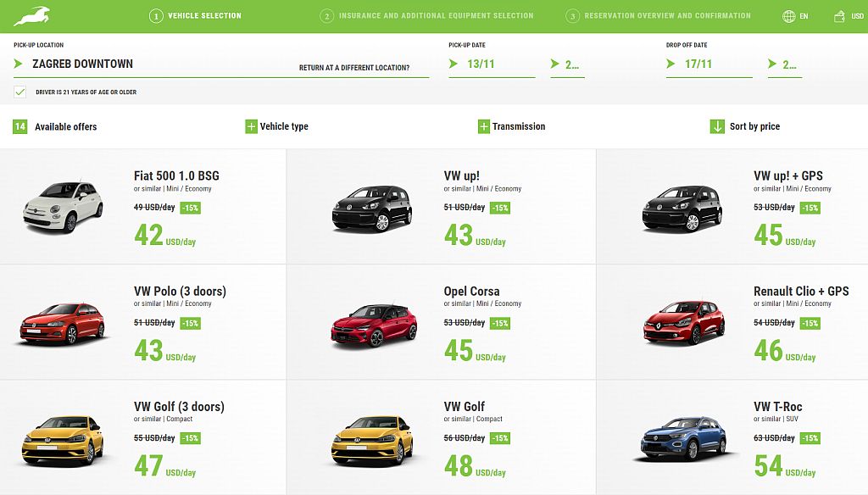
Task: Click the green chevron beside Zagreb Downtown
Action: point(19,63)
